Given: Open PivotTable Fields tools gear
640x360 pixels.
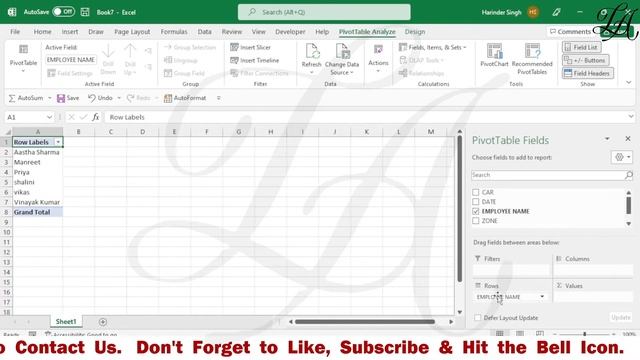Looking at the screenshot, I should coord(622,157).
